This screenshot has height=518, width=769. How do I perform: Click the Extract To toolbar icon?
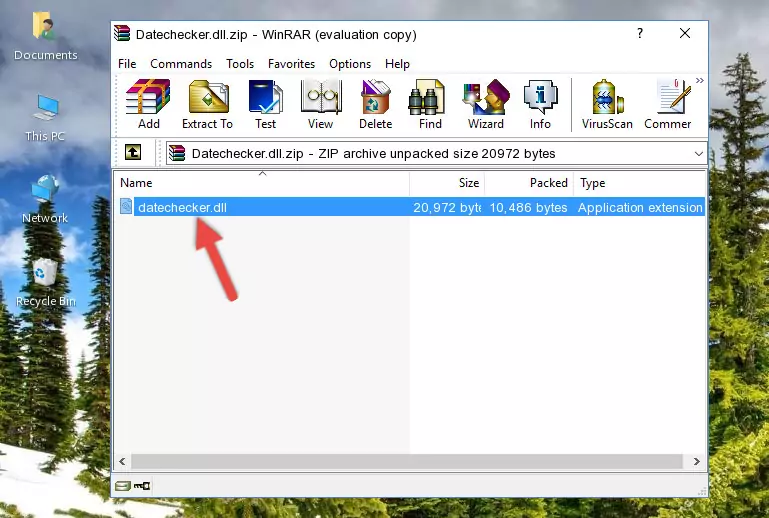[x=207, y=104]
